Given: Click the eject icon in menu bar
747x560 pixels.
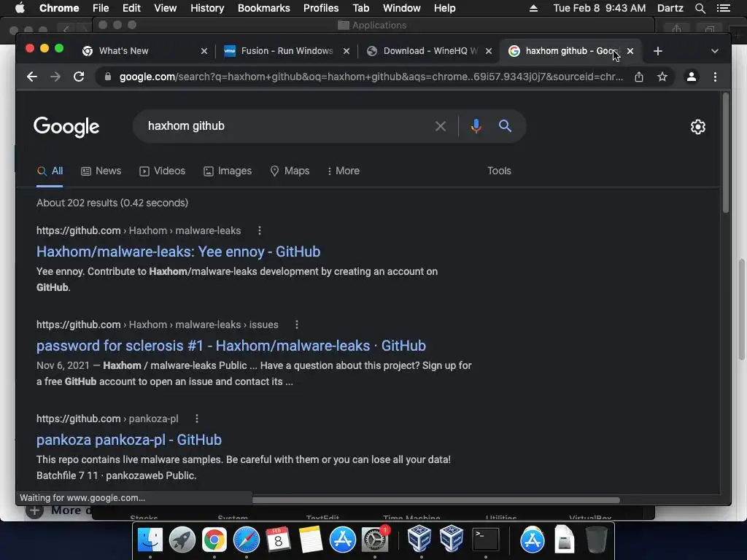Looking at the screenshot, I should click(x=533, y=8).
